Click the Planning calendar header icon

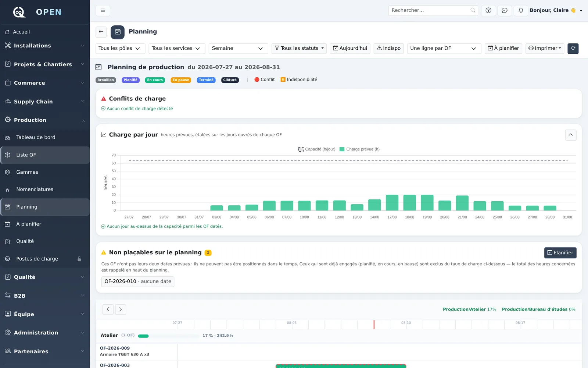pyautogui.click(x=118, y=32)
